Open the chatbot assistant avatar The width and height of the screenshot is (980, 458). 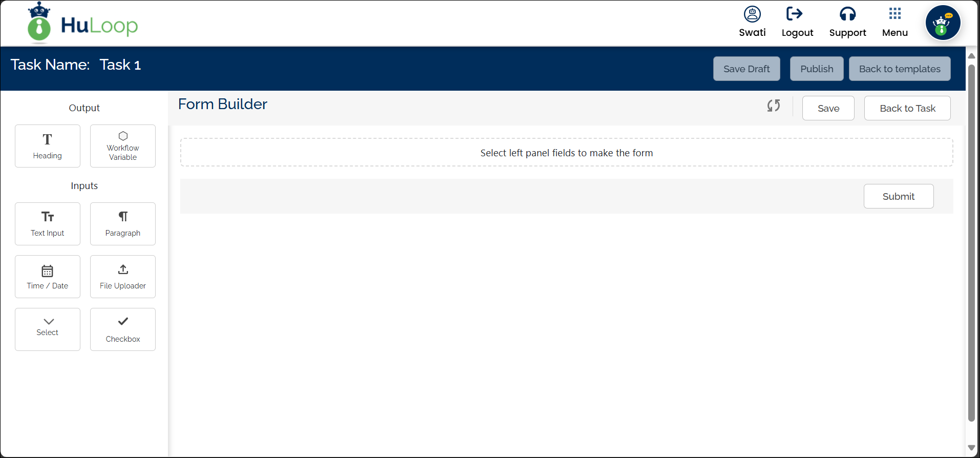click(x=942, y=23)
